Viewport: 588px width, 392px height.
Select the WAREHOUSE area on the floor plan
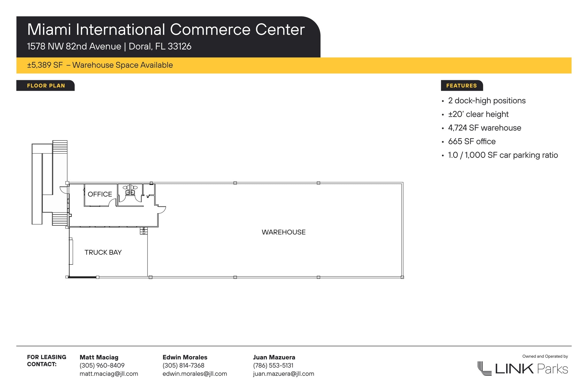click(284, 232)
